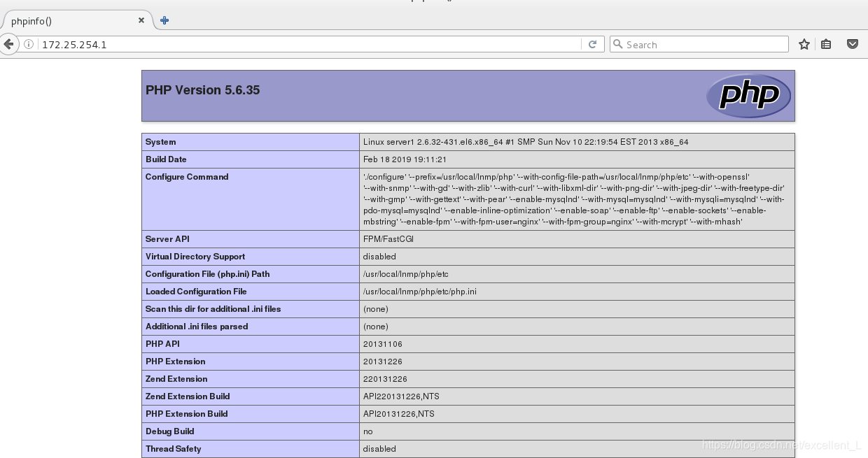Click the Build Date label
Screen dimensions: 868x458
pyautogui.click(x=166, y=159)
